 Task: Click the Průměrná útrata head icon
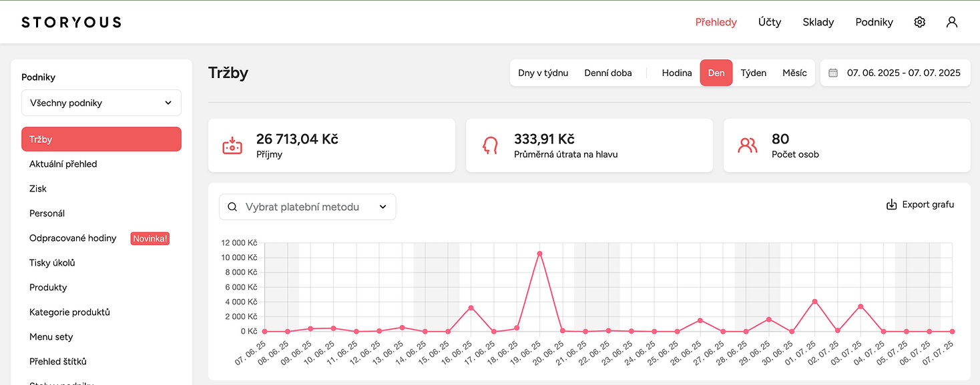tap(490, 145)
